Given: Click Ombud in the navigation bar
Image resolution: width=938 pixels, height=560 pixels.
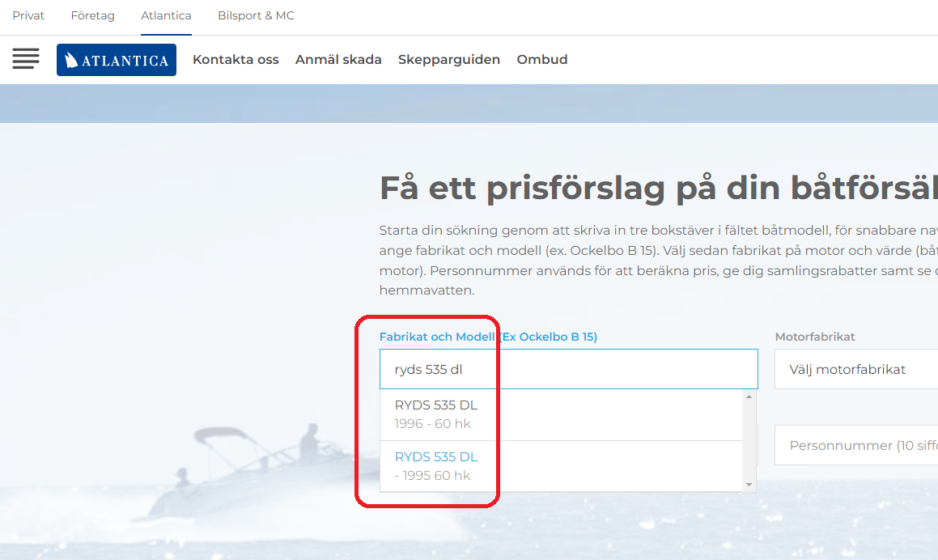Looking at the screenshot, I should [x=542, y=59].
